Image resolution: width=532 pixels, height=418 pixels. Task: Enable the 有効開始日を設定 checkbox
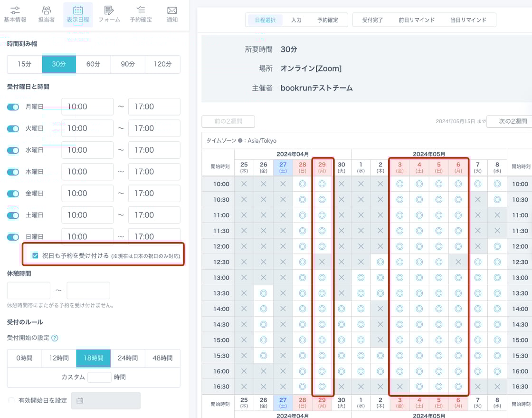[x=11, y=401]
